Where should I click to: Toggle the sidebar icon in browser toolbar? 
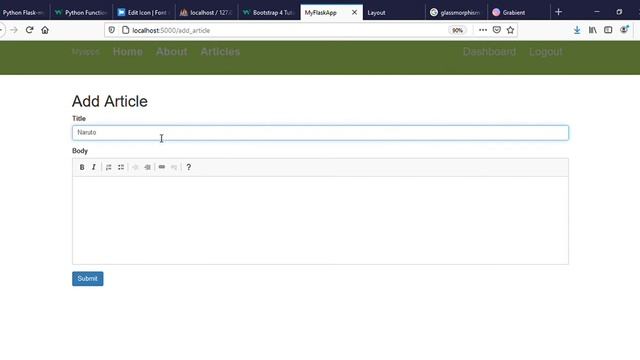(608, 30)
